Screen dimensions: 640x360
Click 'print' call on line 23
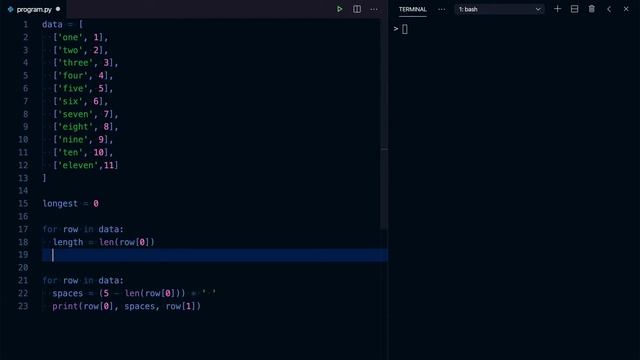[65, 306]
